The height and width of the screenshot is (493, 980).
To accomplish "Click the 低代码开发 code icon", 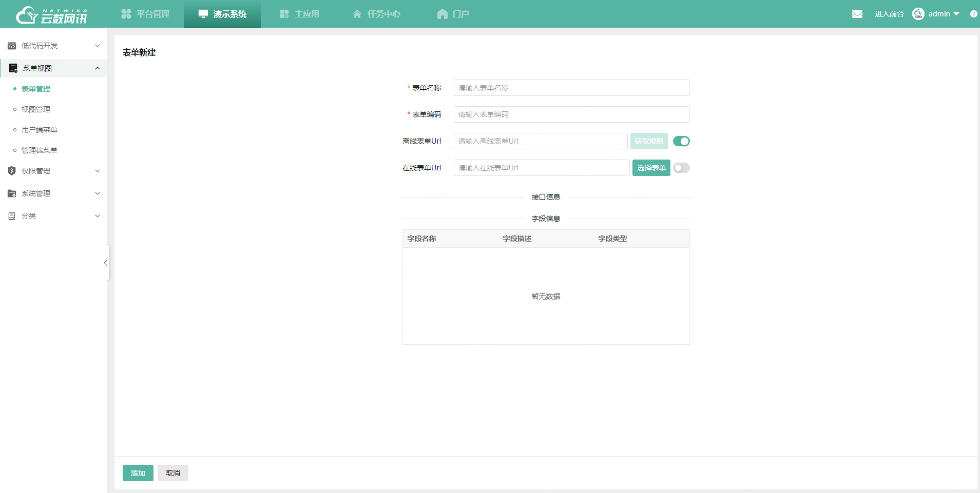I will point(12,46).
